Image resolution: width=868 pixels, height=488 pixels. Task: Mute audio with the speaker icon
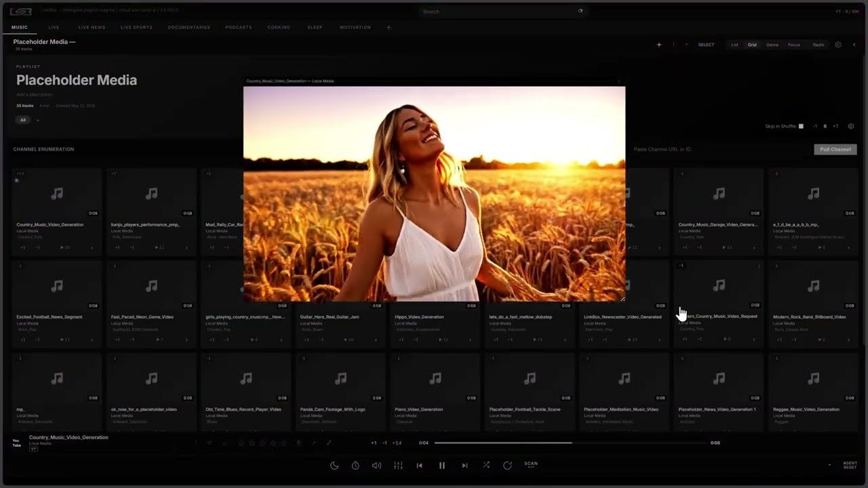click(376, 466)
